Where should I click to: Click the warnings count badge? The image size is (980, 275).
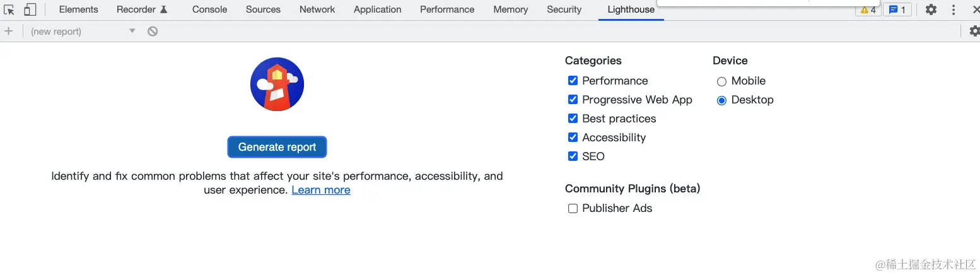coord(868,10)
